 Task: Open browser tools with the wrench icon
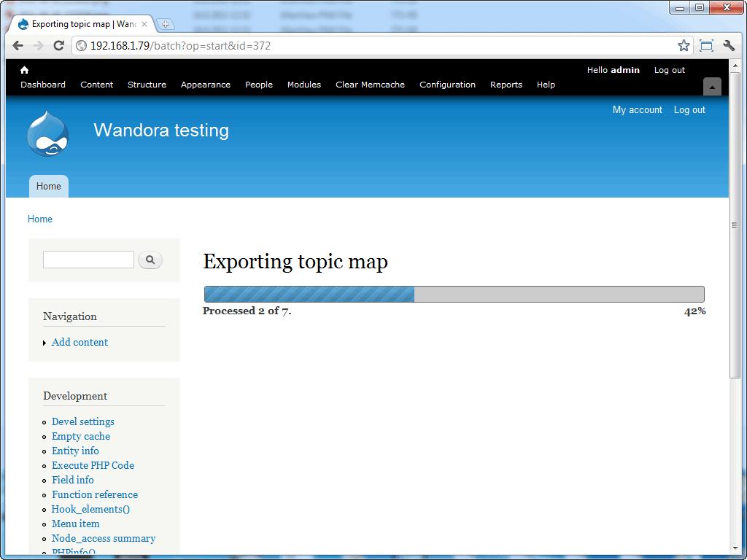(729, 45)
